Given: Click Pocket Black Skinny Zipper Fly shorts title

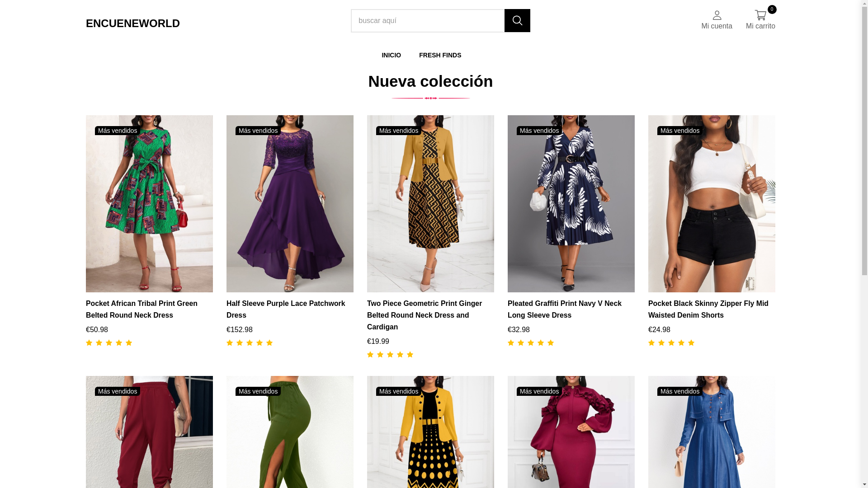Looking at the screenshot, I should (708, 310).
